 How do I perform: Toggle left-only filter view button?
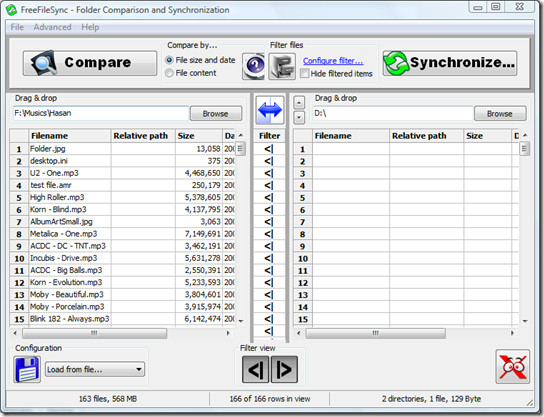[x=255, y=369]
